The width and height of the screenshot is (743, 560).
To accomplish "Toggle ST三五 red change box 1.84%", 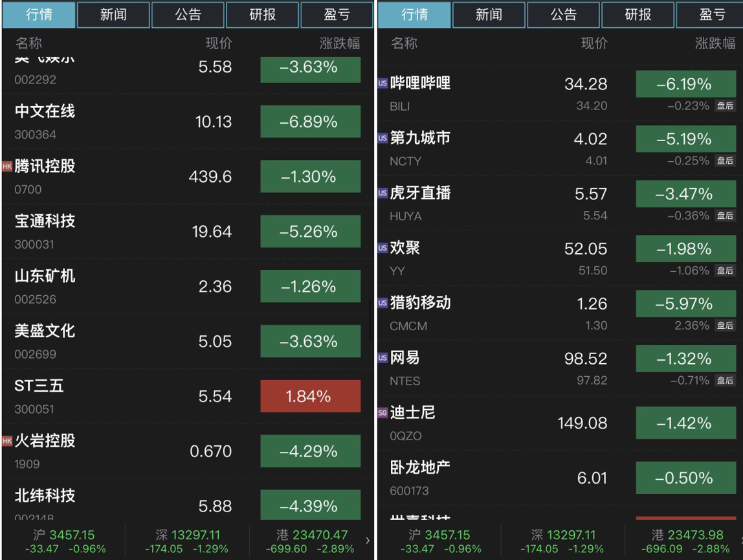I will click(x=311, y=396).
